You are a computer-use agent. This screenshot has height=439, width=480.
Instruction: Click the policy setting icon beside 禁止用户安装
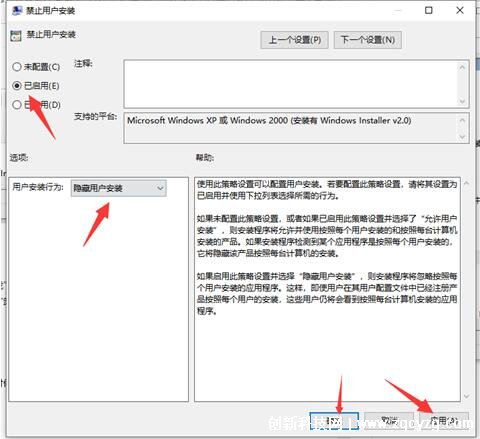pos(16,36)
